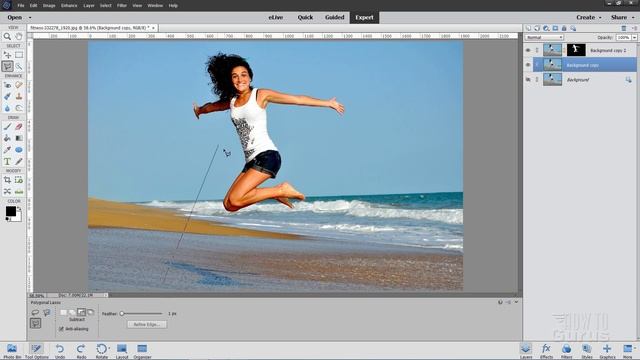640x360 pixels.
Task: Open the Layers panel flyout menu
Action: tap(635, 28)
